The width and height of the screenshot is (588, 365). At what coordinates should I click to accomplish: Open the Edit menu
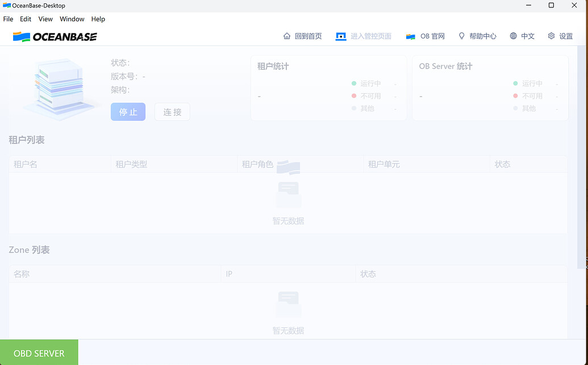coord(25,19)
